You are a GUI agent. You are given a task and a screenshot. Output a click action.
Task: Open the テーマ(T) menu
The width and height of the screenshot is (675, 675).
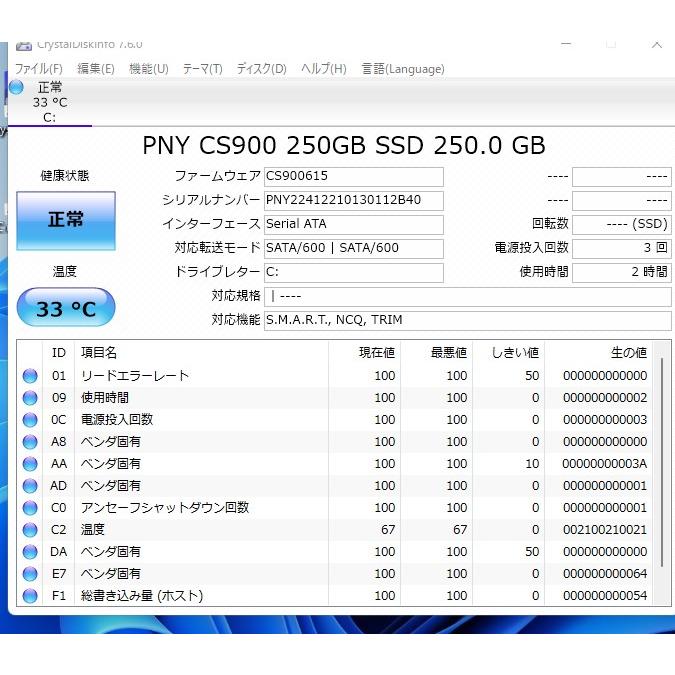(202, 69)
